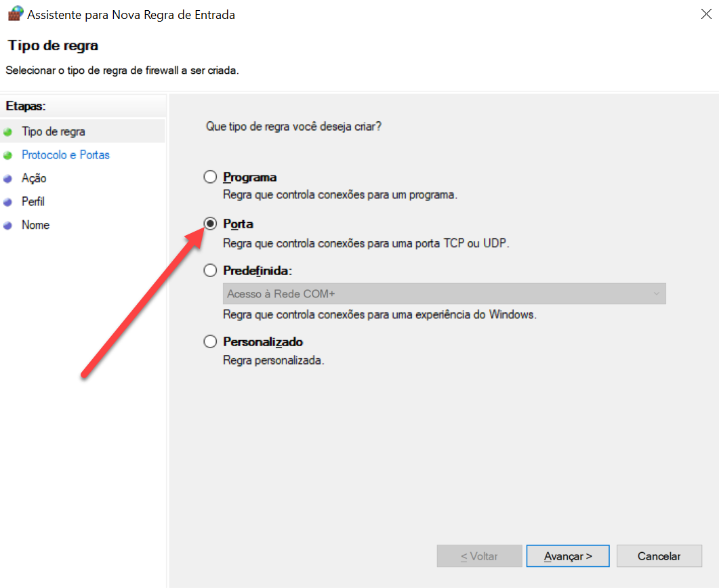Pick the Personalizado rule type radio button

point(211,342)
